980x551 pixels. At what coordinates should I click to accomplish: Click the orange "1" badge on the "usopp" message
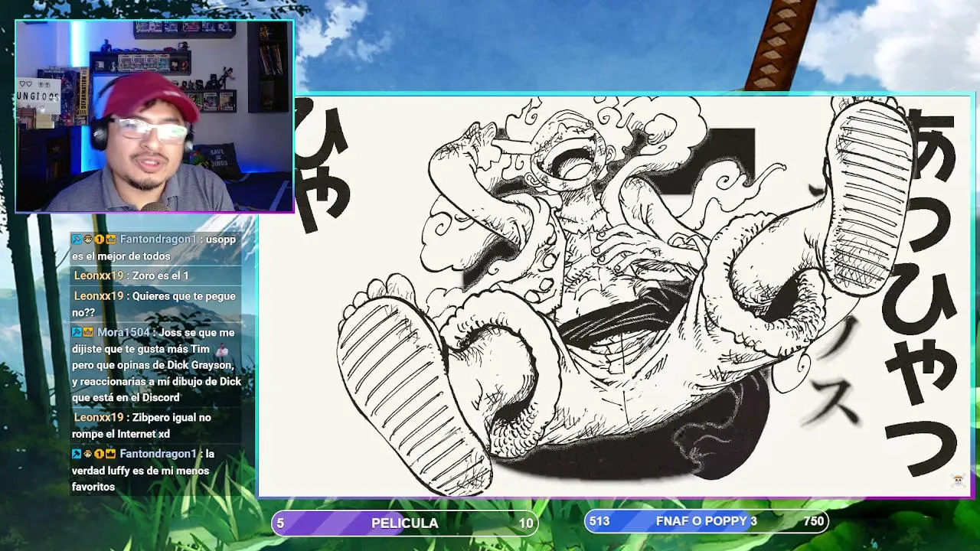[x=99, y=240]
